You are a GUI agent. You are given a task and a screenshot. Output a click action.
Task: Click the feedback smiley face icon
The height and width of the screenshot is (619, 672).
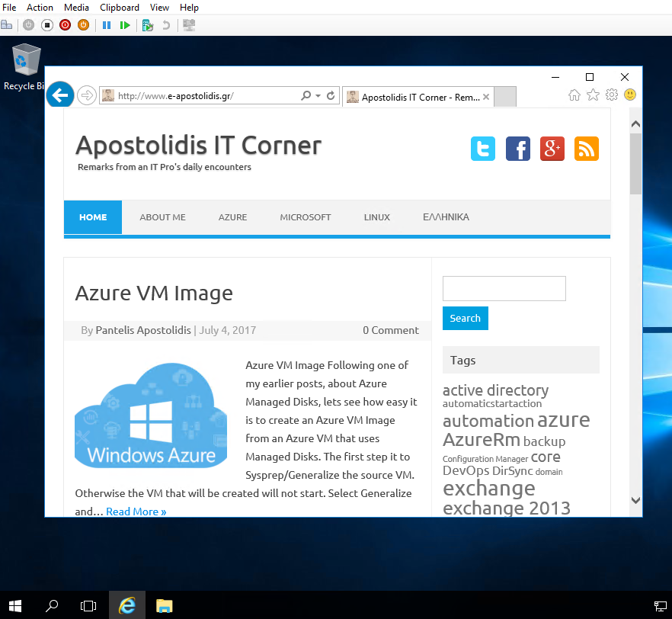pyautogui.click(x=630, y=95)
